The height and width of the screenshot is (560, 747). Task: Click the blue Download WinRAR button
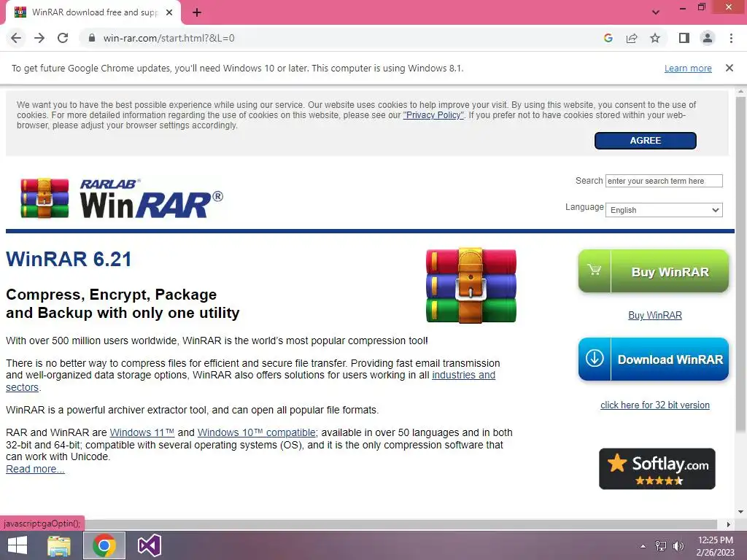tap(653, 359)
